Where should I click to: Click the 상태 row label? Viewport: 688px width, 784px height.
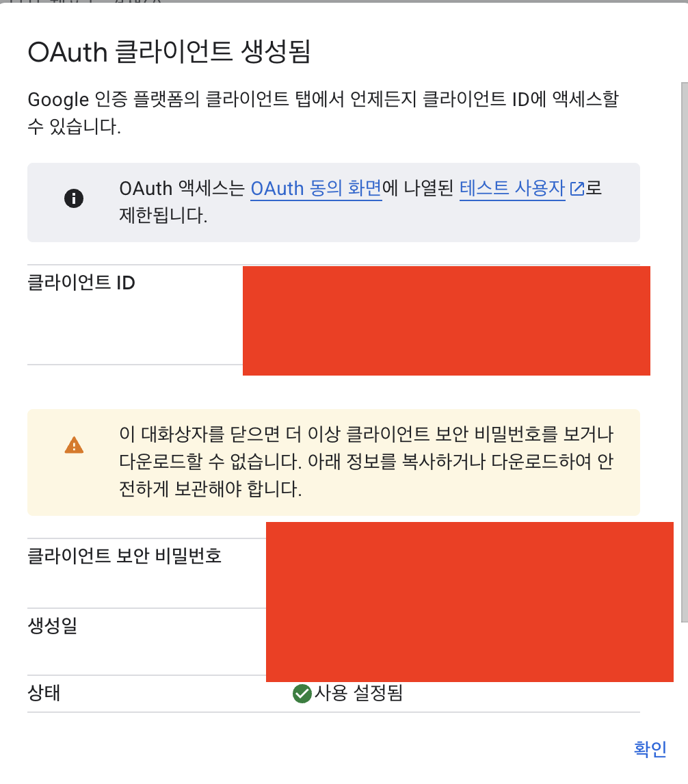click(x=44, y=693)
